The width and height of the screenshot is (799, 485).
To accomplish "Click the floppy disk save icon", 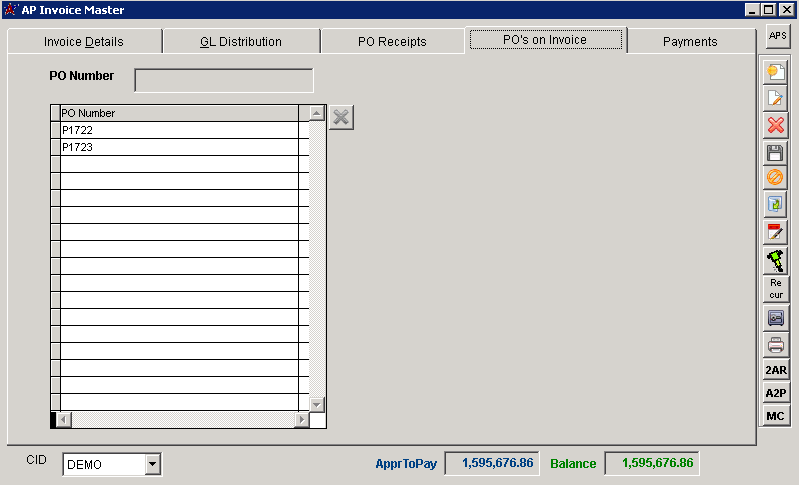I will pyautogui.click(x=775, y=153).
